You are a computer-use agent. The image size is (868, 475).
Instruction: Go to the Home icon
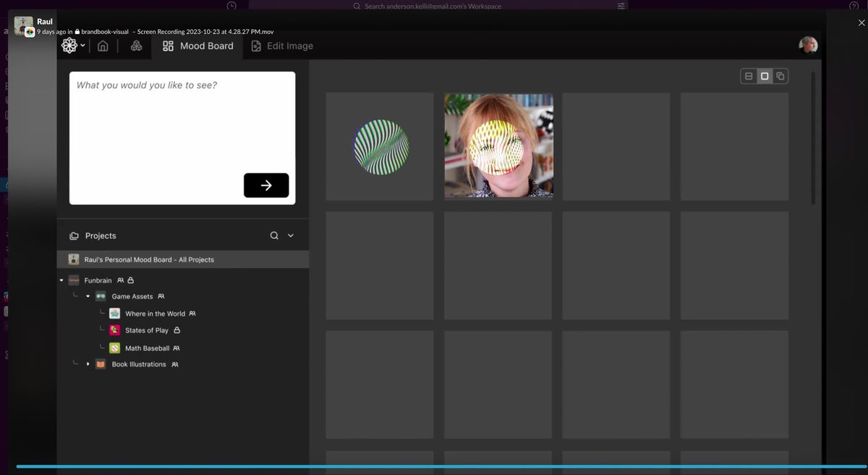click(x=103, y=46)
